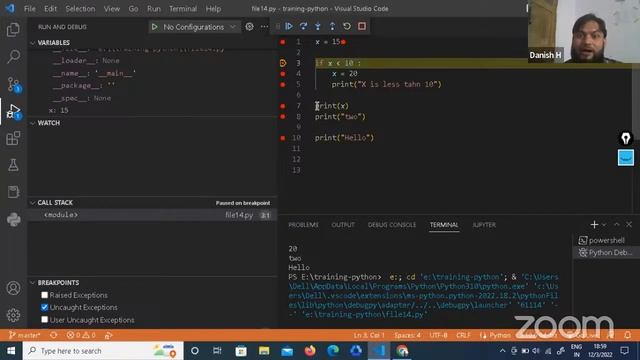Screen dimensions: 640x360
Task: Step over the current line
Action: (x=303, y=26)
